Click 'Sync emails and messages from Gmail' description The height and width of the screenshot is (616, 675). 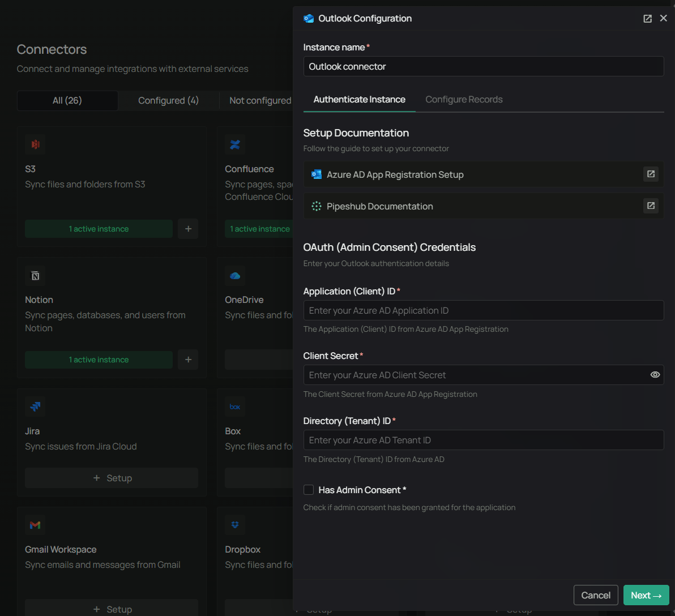(102, 565)
